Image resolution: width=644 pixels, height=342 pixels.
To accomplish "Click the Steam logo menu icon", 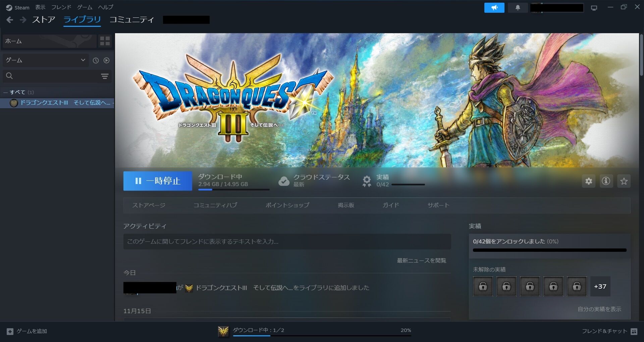I will 9,7.
